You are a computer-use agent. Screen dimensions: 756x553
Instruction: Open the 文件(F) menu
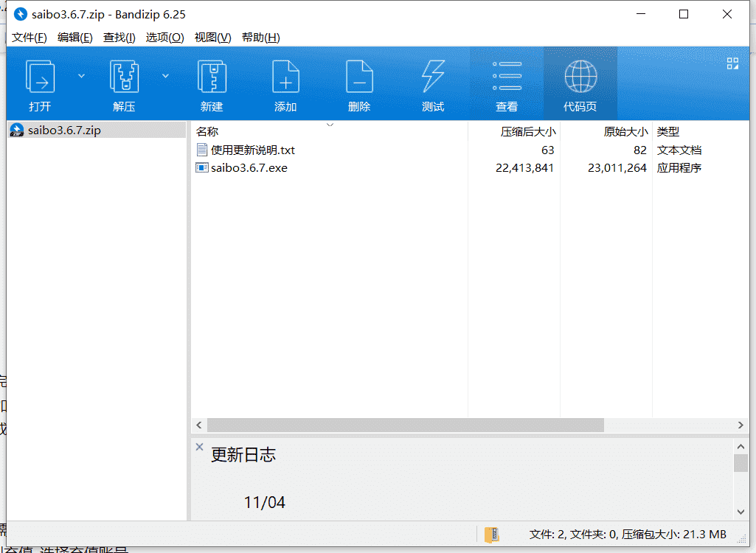tap(29, 37)
